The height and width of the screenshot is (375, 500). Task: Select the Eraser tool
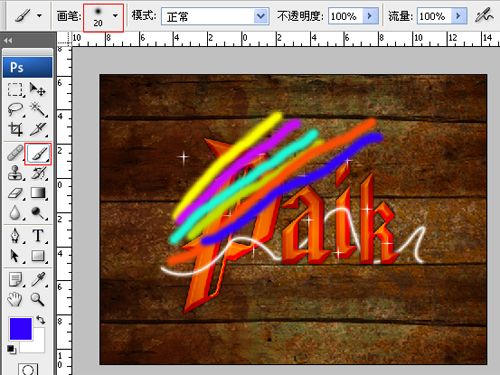tap(15, 193)
